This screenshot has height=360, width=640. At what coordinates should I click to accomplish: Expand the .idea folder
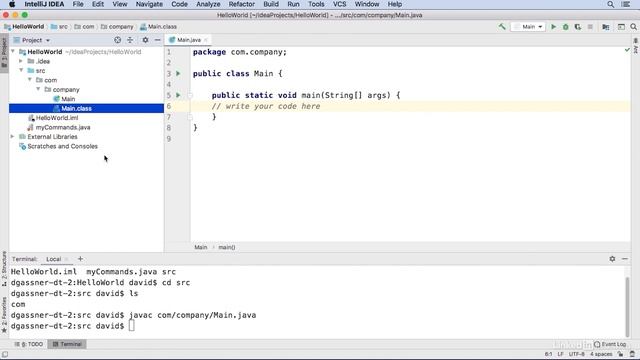pyautogui.click(x=21, y=61)
